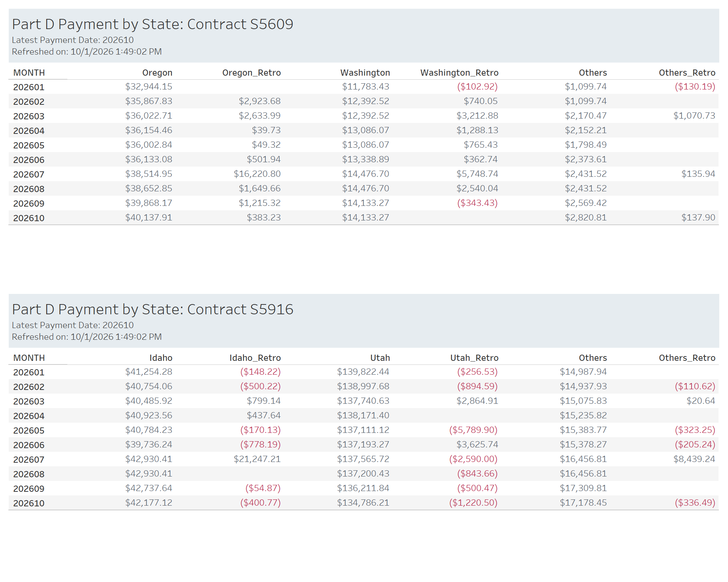The width and height of the screenshot is (728, 582).
Task: Select Others_Retro value $1,070.73
Action: coord(694,116)
